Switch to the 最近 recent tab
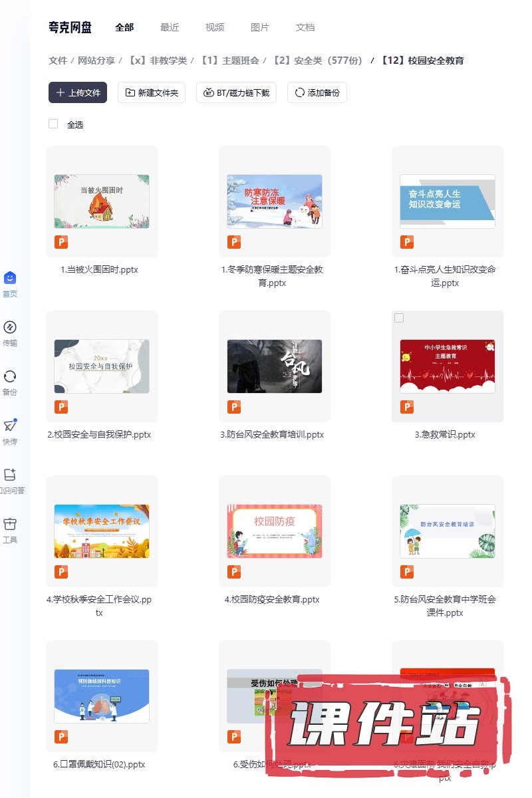532x798 pixels. 170,27
